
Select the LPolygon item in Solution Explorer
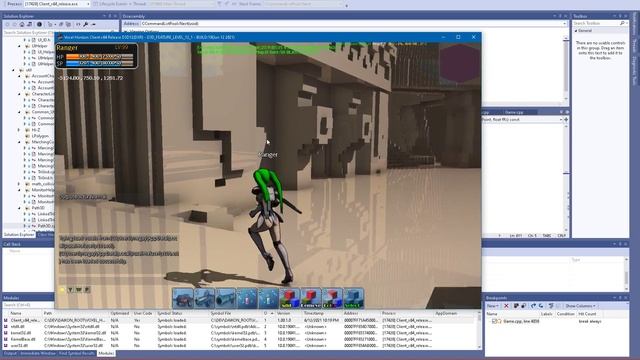click(40, 136)
